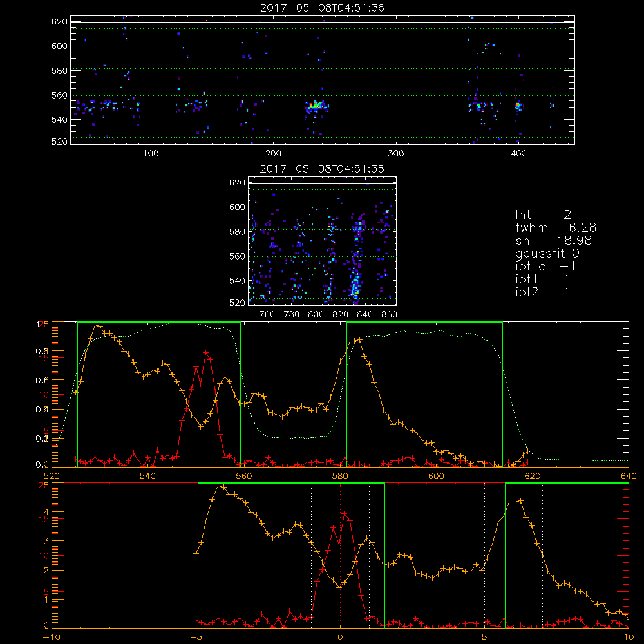Click x-axis label 5 of bottom plot
This screenshot has height=644, width=644.
click(485, 638)
